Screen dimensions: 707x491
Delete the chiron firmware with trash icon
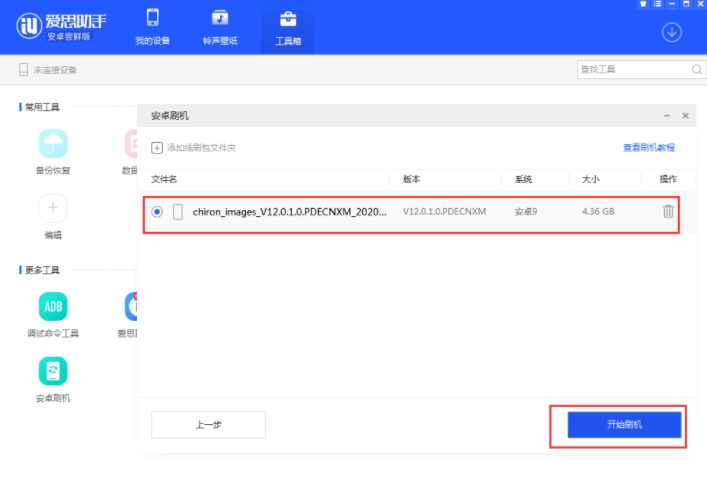(x=668, y=211)
